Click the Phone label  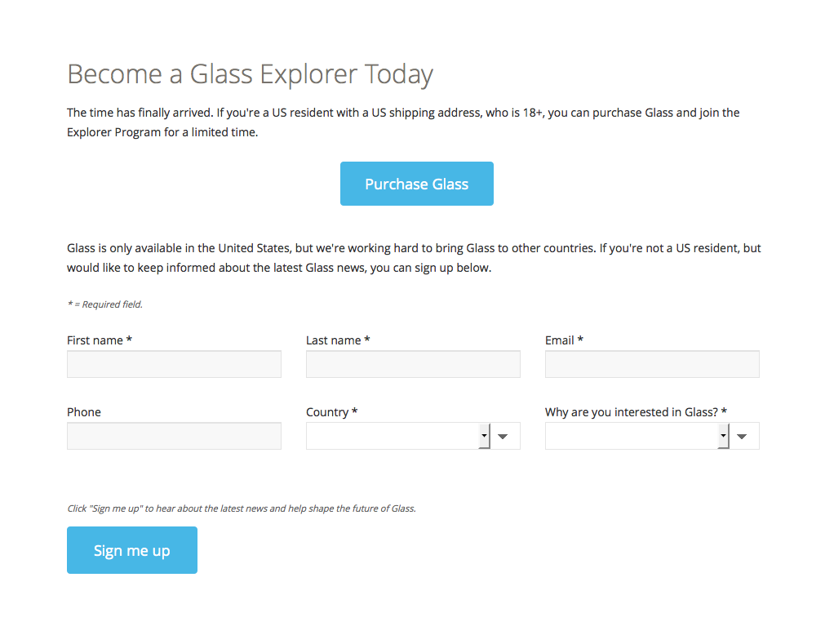[x=84, y=412]
